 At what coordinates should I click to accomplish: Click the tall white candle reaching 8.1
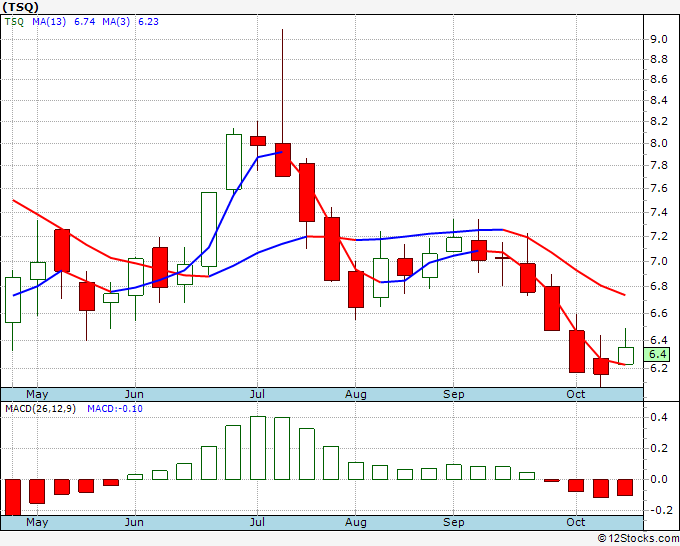point(234,162)
